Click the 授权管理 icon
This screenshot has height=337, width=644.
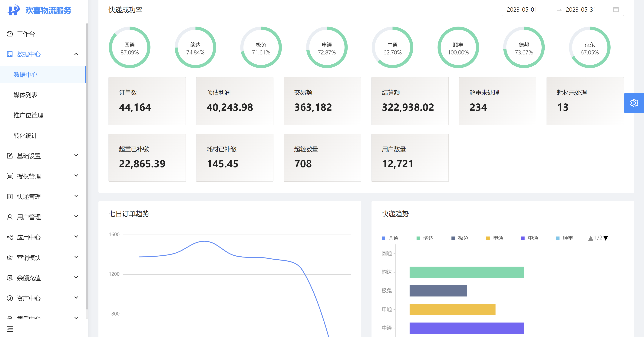(10, 176)
